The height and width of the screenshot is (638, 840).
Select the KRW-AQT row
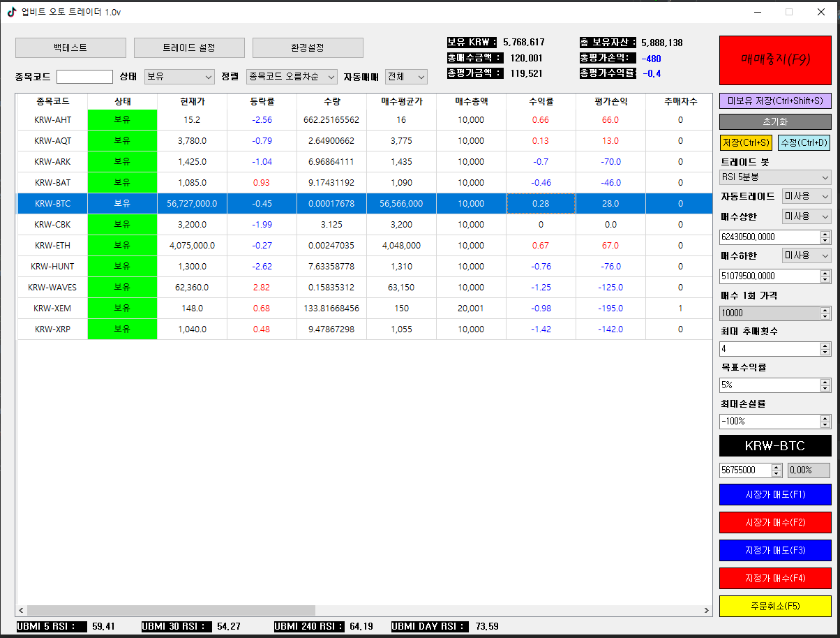point(365,141)
